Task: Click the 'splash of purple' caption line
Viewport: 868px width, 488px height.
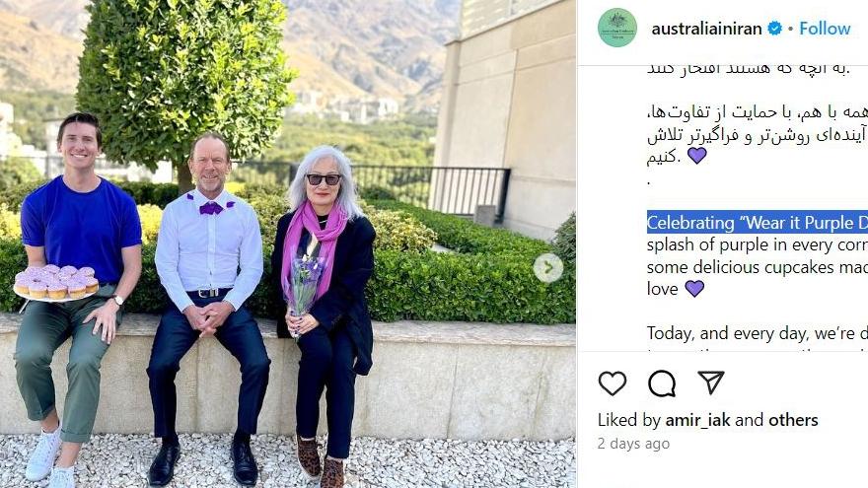Action: 758,244
